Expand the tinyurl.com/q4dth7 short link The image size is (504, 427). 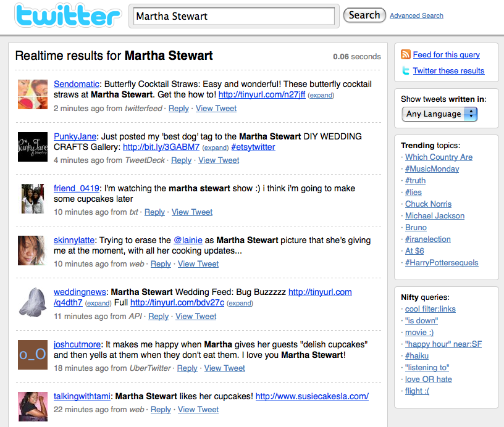98,304
